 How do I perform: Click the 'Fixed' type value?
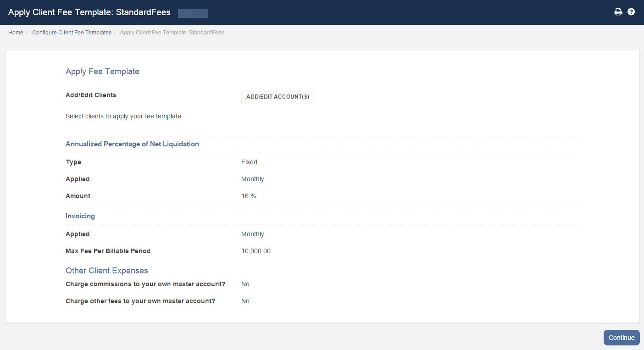pyautogui.click(x=249, y=162)
